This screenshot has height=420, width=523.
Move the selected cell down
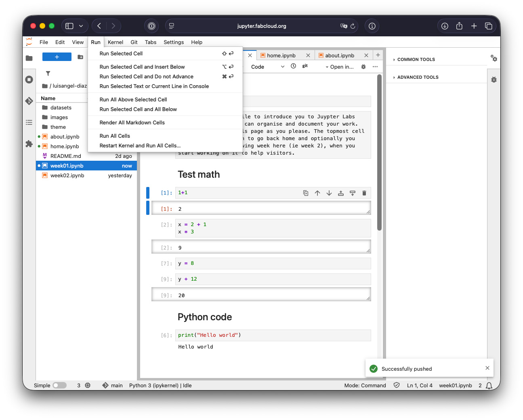pyautogui.click(x=329, y=193)
